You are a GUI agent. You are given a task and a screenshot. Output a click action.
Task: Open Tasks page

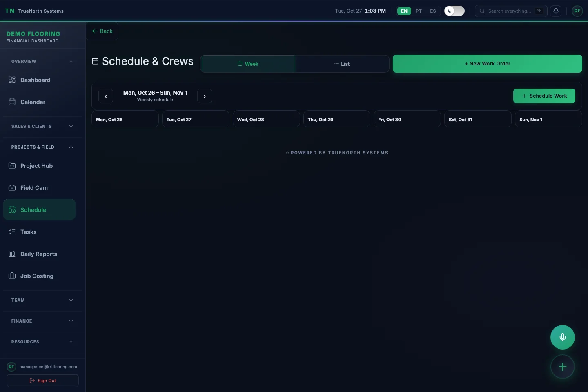pyautogui.click(x=39, y=232)
